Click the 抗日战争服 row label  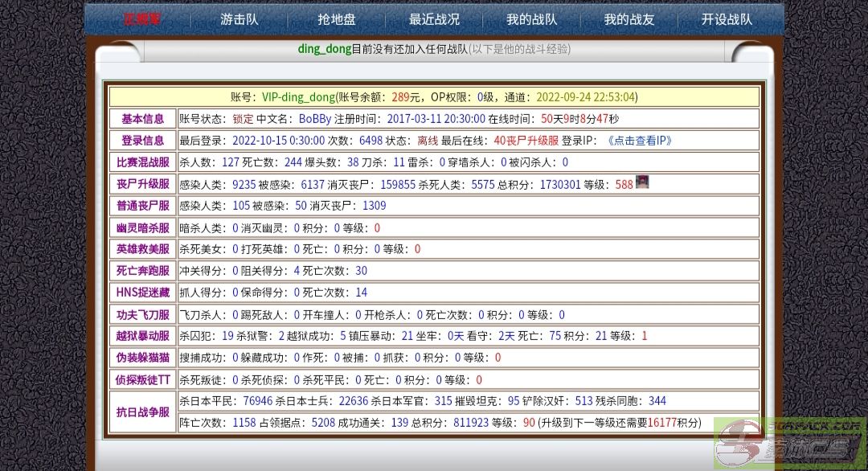click(x=143, y=412)
